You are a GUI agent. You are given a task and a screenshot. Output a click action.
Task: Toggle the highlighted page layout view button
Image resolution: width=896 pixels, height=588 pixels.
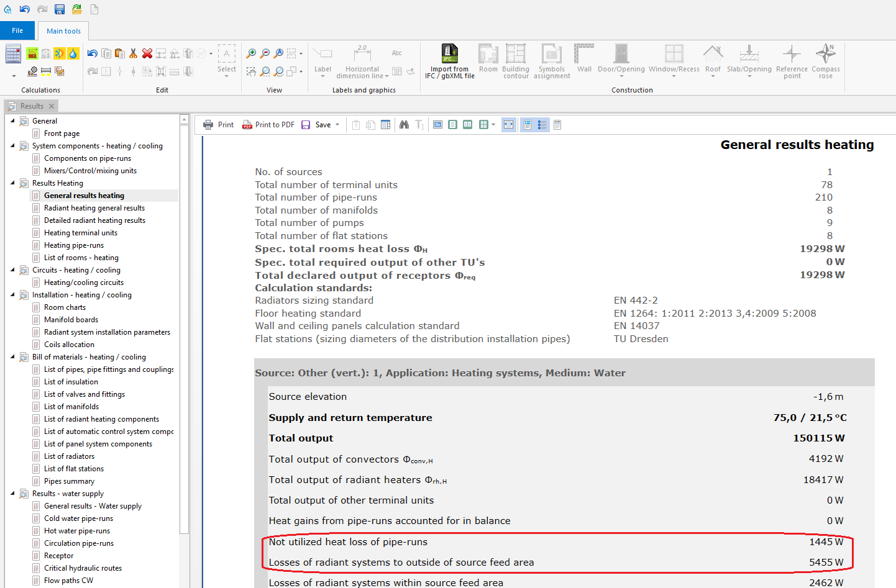click(x=527, y=125)
